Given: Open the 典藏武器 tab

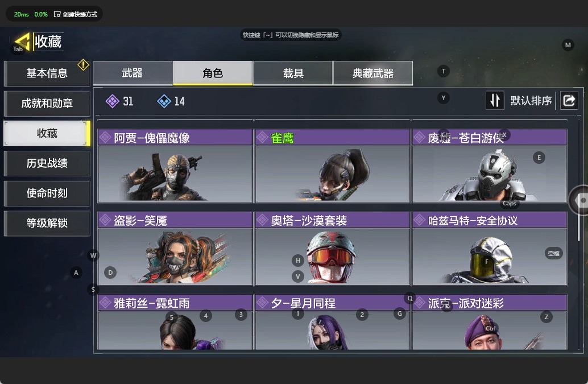Looking at the screenshot, I should click(372, 73).
